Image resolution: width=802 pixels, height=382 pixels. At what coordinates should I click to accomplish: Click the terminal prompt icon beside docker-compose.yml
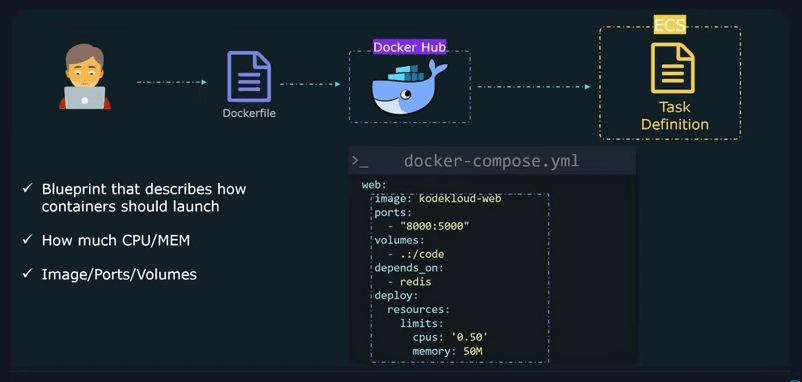click(360, 161)
